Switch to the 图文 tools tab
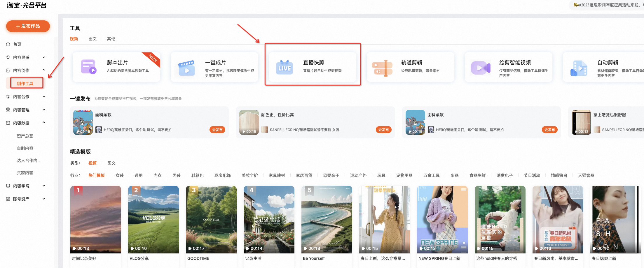The width and height of the screenshot is (644, 268). (93, 39)
